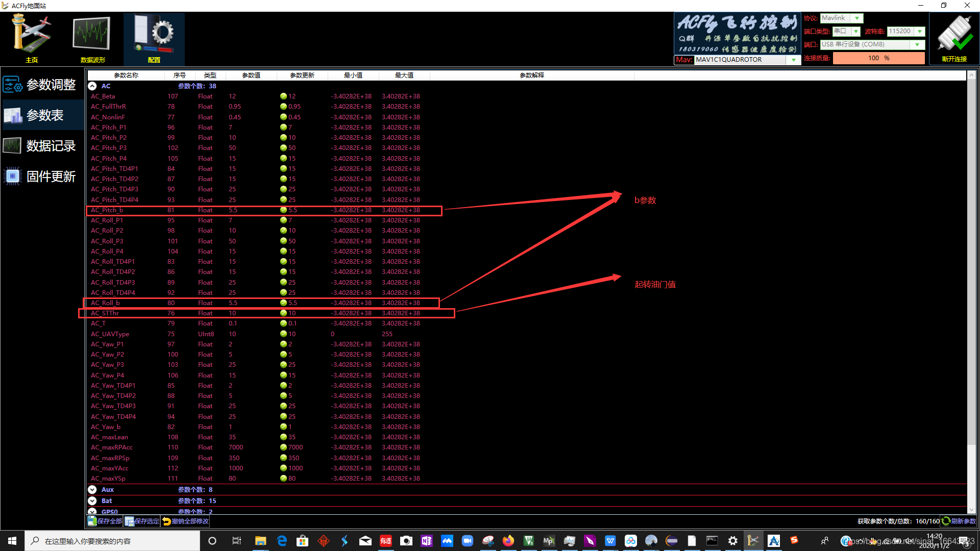Viewport: 980px width, 551px height.
Task: Click the connection quality 100% bar
Action: pos(878,58)
